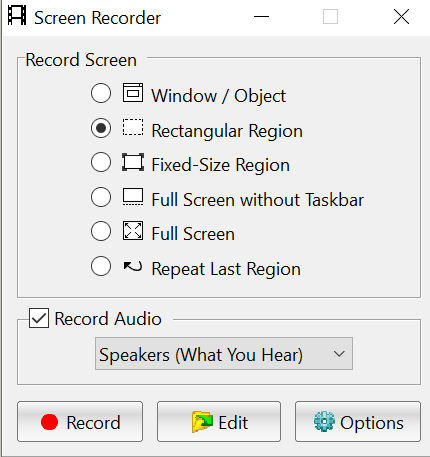The height and width of the screenshot is (457, 430).
Task: Click the film strip icon in title bar
Action: point(17,16)
